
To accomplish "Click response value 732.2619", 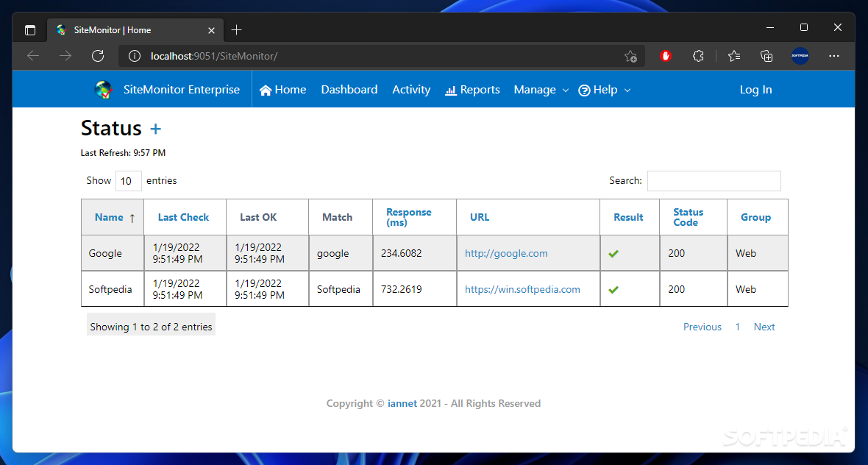I will tap(402, 289).
